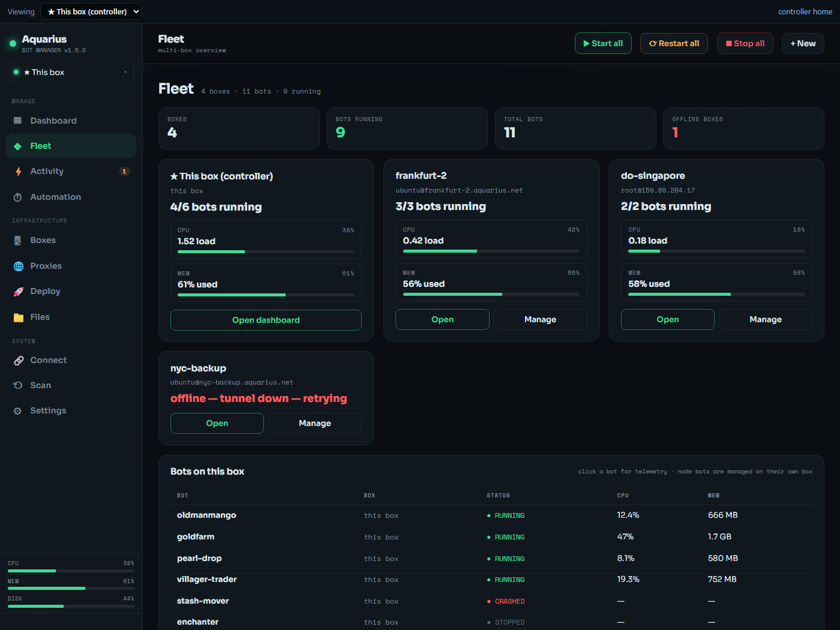
Task: Click the CRASHED status of stash-mover
Action: pyautogui.click(x=506, y=601)
